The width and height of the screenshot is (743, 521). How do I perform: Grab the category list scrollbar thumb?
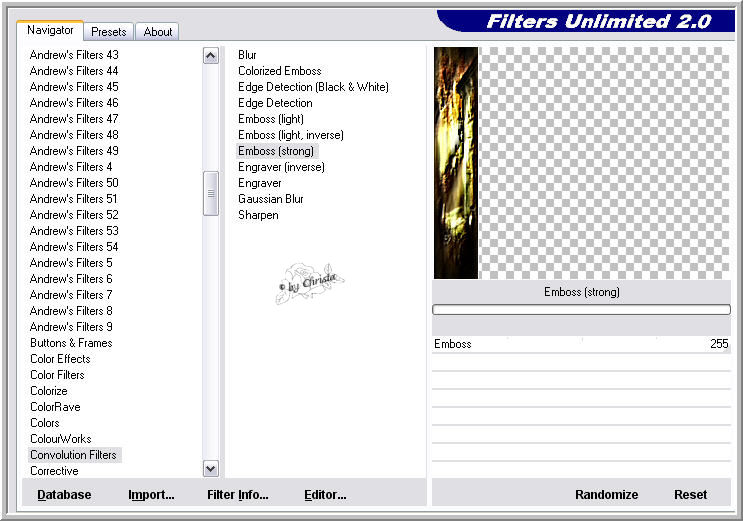click(210, 193)
